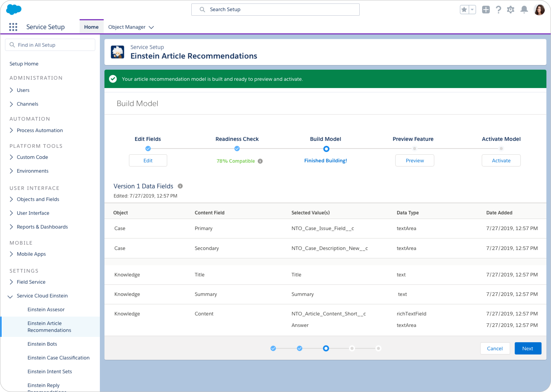Expand the Channels section
Screen dimensions: 551x392
tap(11, 104)
